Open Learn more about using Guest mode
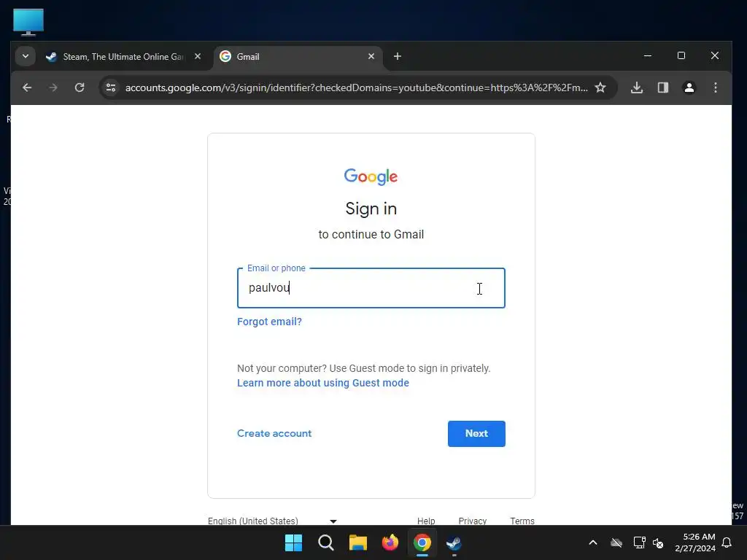This screenshot has height=560, width=747. tap(323, 383)
